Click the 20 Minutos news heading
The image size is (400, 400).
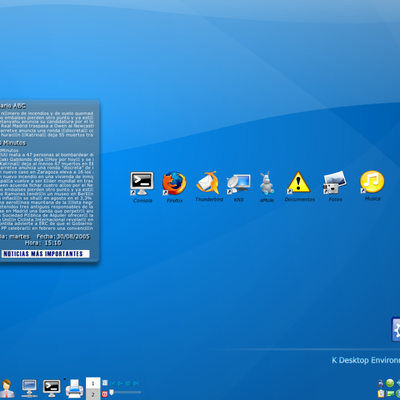click(x=13, y=143)
